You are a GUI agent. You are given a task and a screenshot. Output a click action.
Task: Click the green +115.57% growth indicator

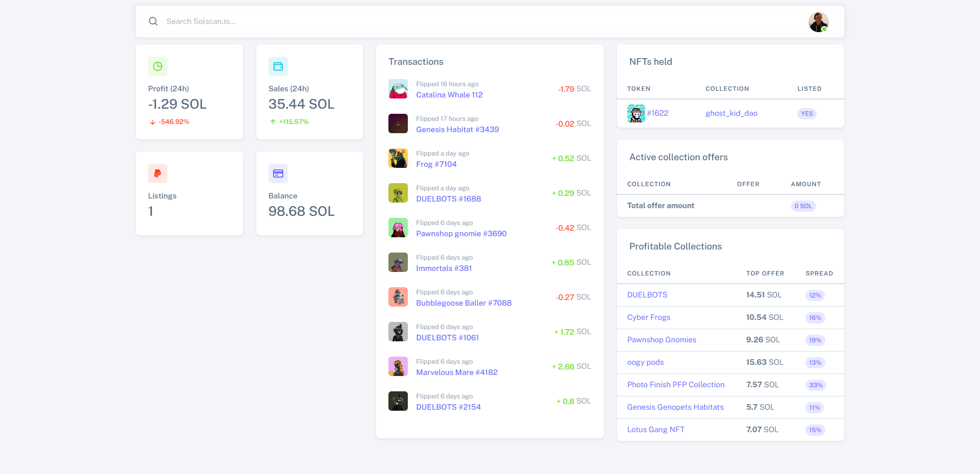coord(293,121)
